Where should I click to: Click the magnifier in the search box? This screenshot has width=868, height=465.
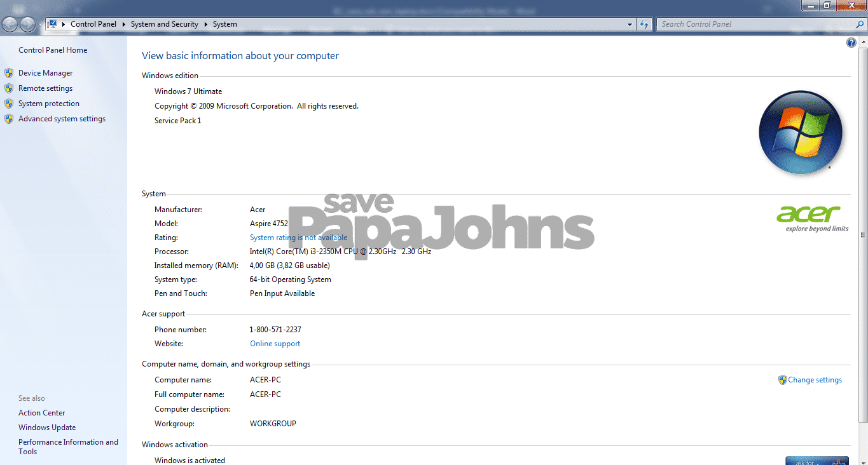(x=860, y=24)
